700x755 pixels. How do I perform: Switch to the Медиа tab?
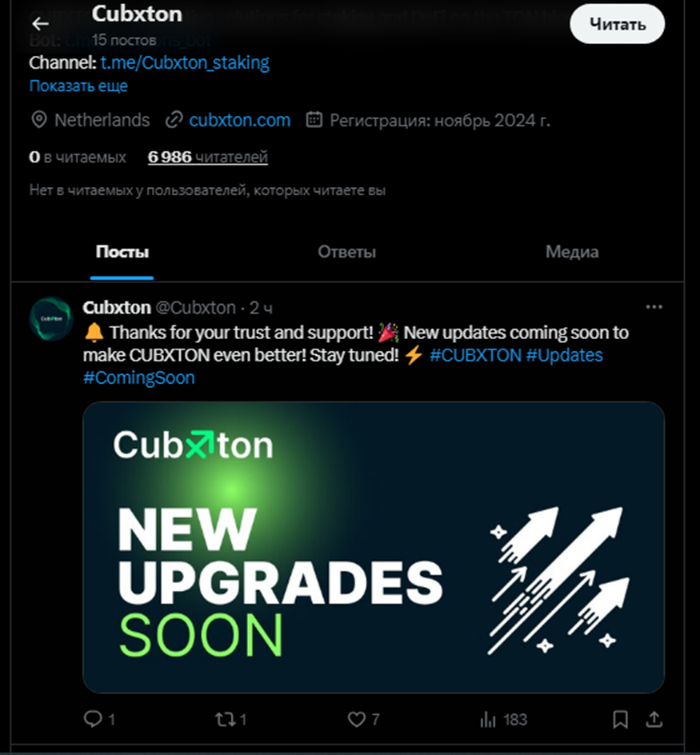coord(572,251)
